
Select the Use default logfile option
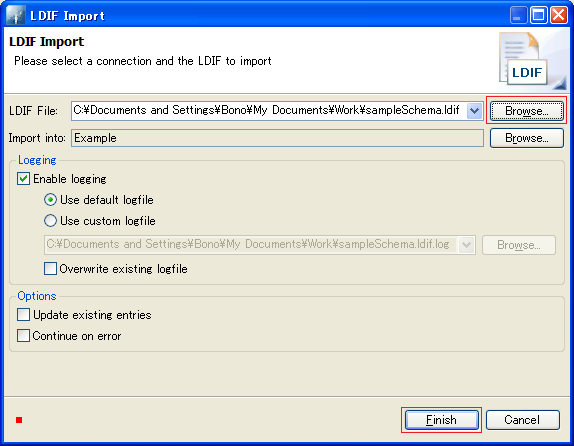coord(51,200)
